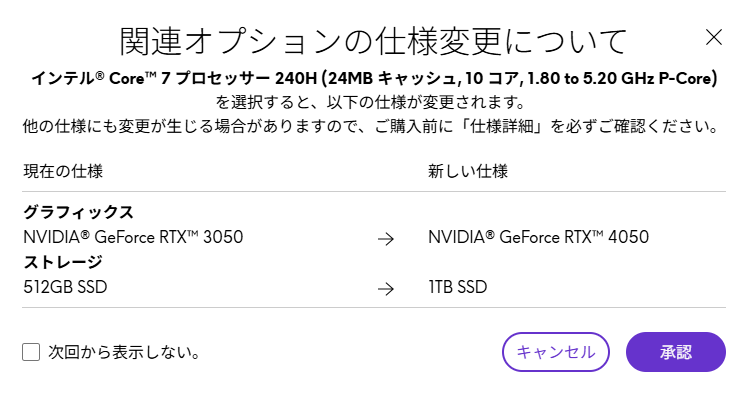Click the 512GB SSD current spec
This screenshot has width=748, height=395.
click(65, 287)
